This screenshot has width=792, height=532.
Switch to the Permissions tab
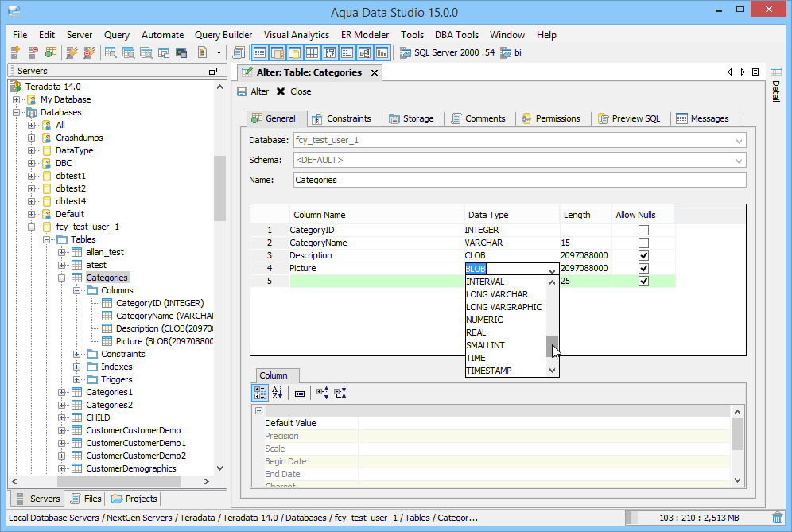click(x=551, y=118)
